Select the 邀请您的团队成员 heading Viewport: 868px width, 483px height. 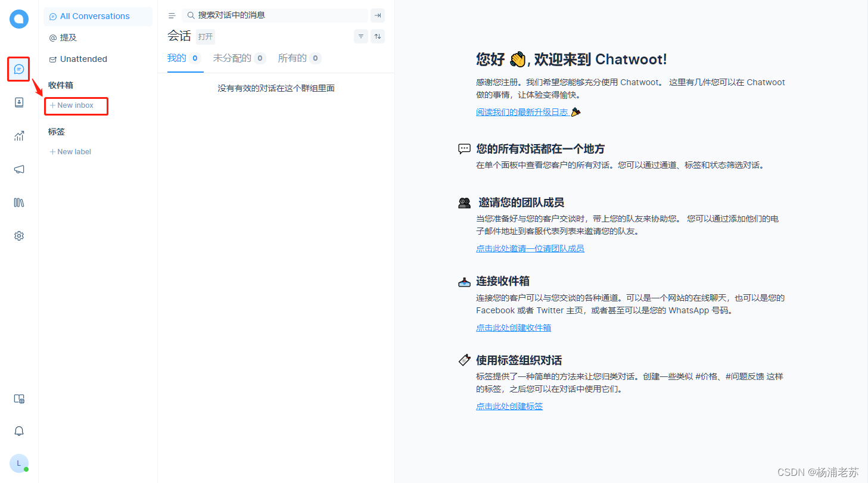pyautogui.click(x=521, y=202)
